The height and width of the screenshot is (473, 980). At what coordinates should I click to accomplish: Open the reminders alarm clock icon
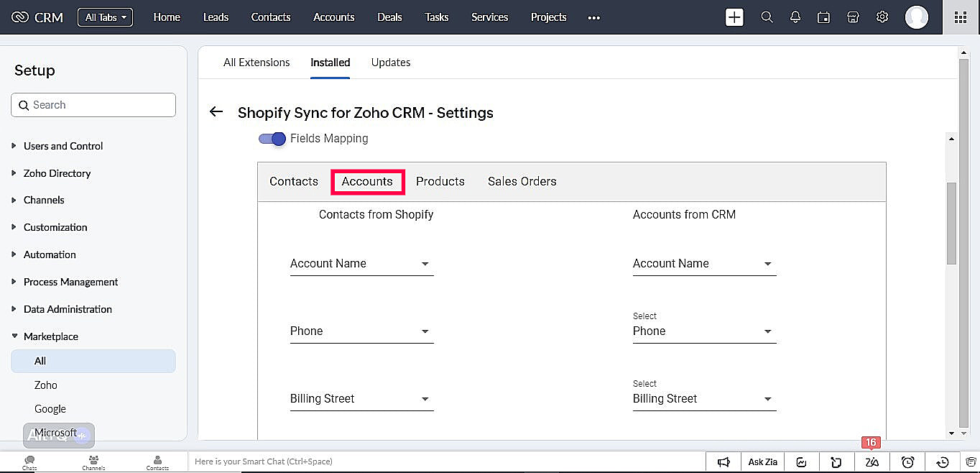pos(908,462)
